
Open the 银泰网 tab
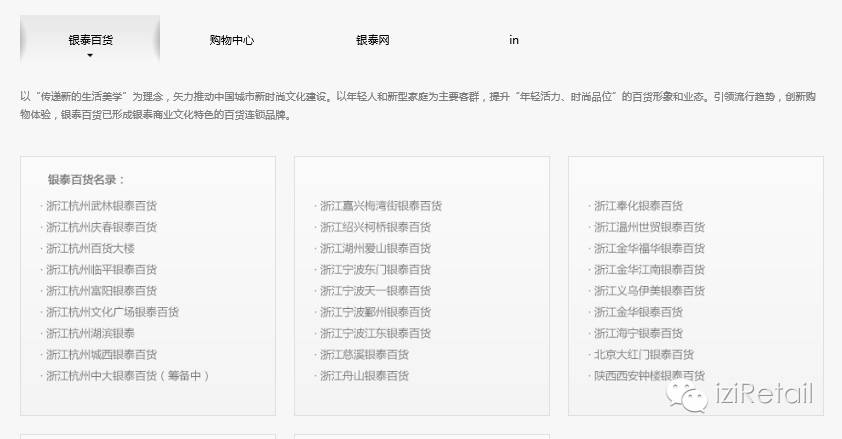[x=373, y=40]
